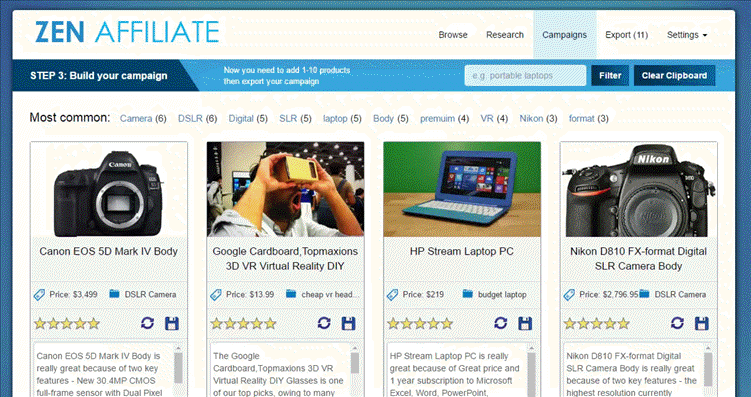Refresh the Nikon D810 description
The height and width of the screenshot is (397, 751).
677,323
